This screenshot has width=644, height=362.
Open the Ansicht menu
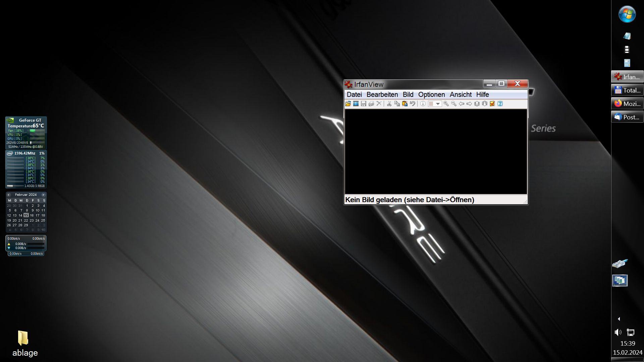pos(461,95)
